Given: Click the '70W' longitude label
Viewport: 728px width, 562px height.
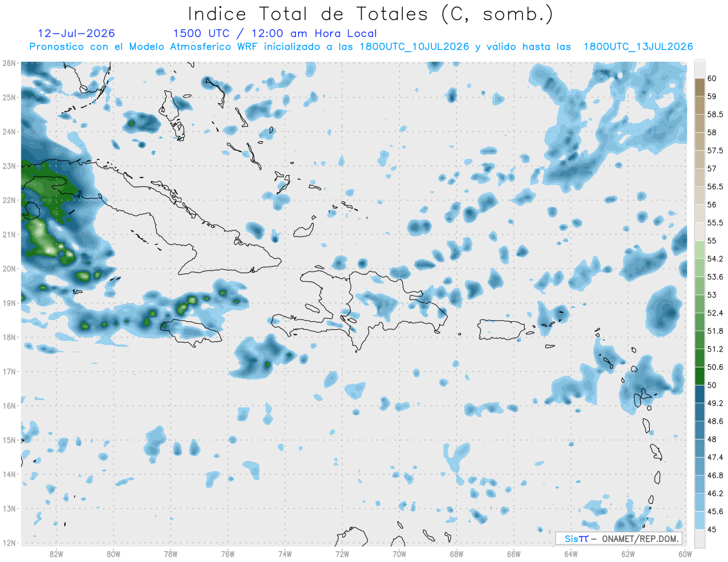Looking at the screenshot, I should click(x=399, y=554).
